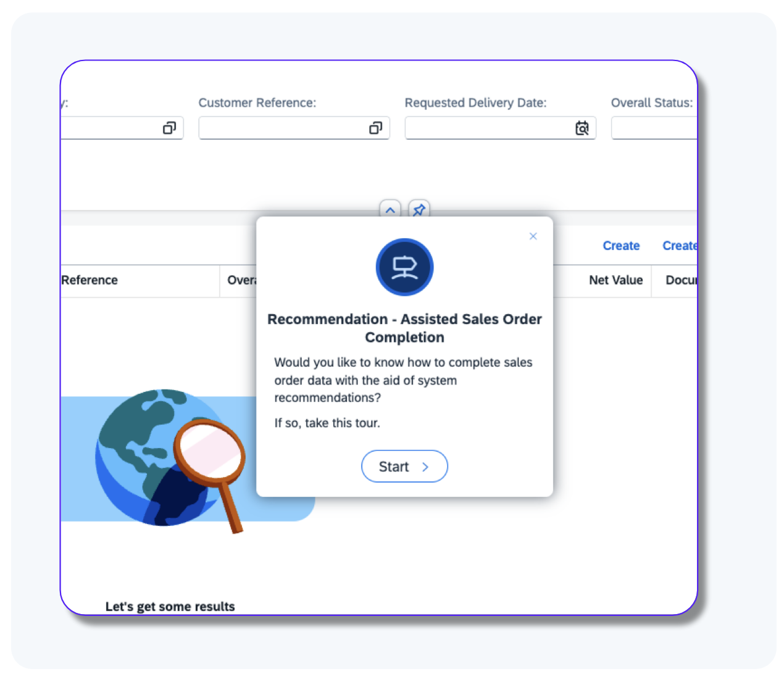Click the signpost tour icon in the popup
The image size is (784, 682).
coord(404,267)
